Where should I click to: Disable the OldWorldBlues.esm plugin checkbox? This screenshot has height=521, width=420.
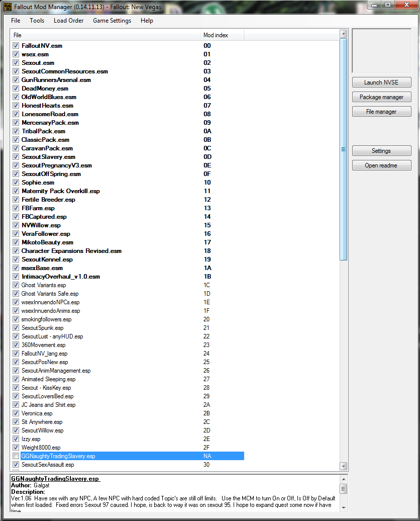(x=16, y=97)
